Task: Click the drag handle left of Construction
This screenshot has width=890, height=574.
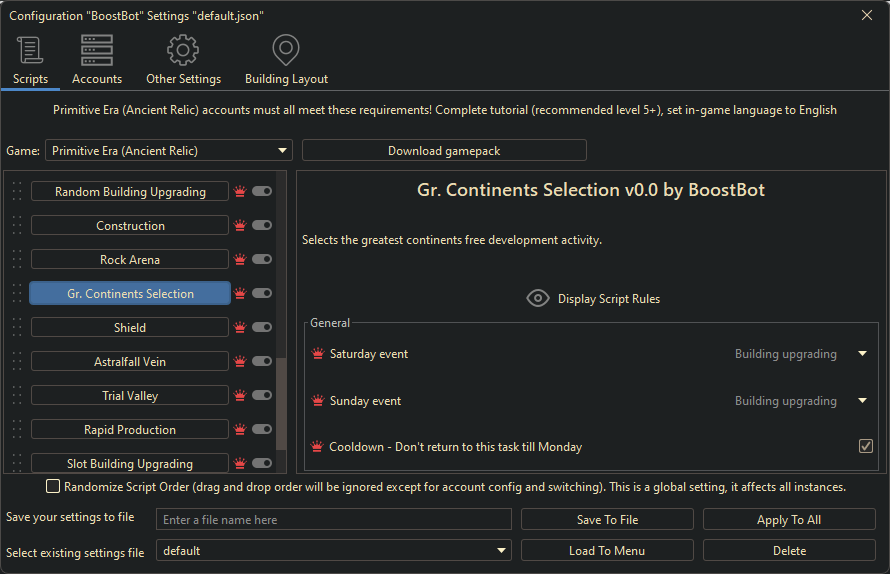Action: pos(16,226)
